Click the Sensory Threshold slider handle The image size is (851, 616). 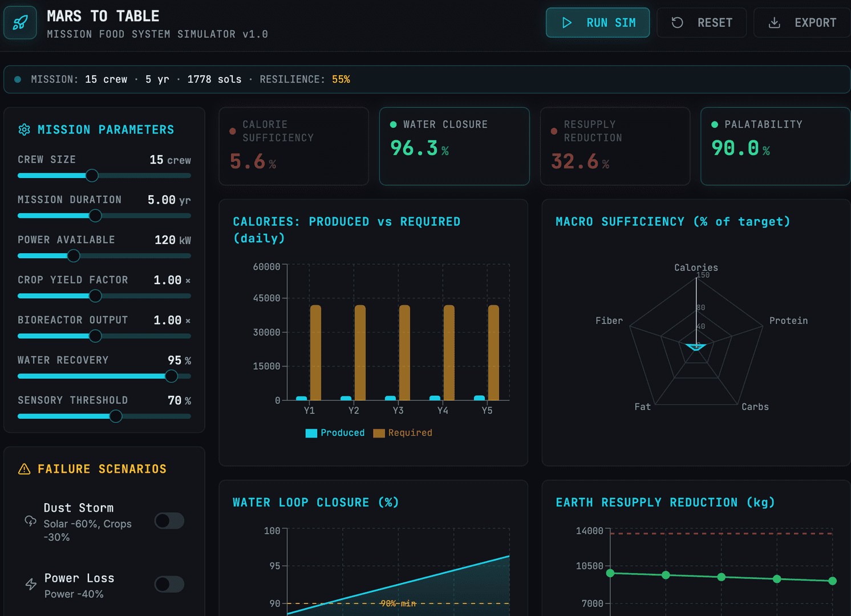point(116,416)
